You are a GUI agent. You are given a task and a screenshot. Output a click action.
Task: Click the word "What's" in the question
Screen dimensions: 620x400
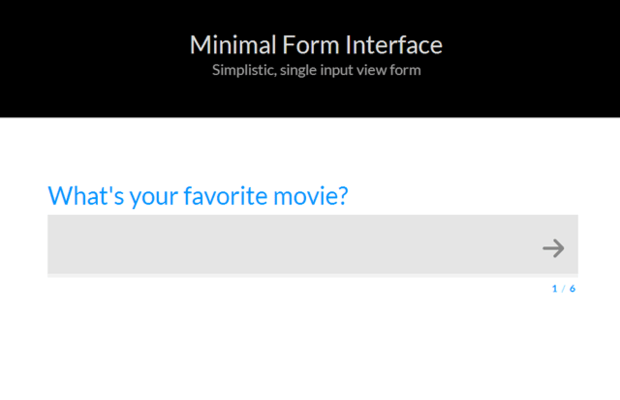pos(86,196)
